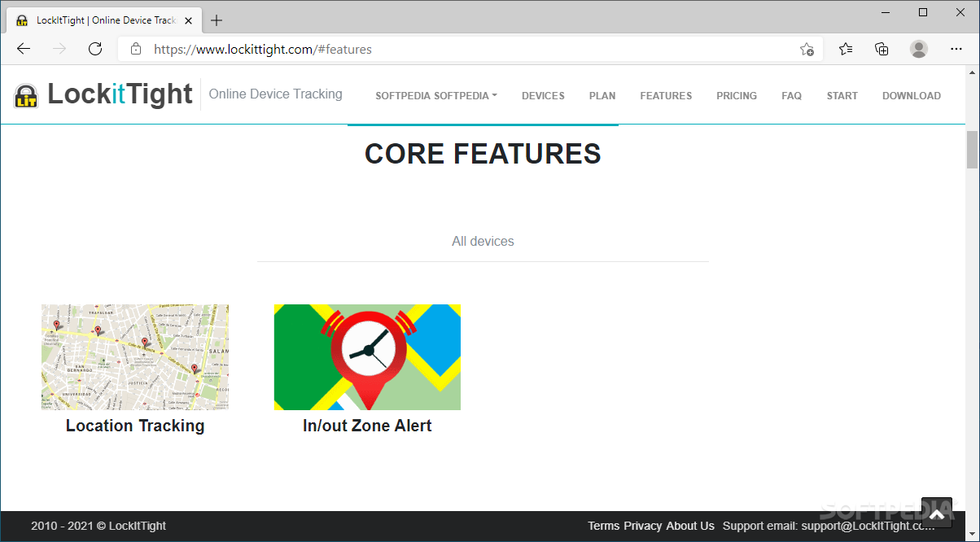Viewport: 980px width, 542px height.
Task: Add this page to favorites
Action: [807, 49]
